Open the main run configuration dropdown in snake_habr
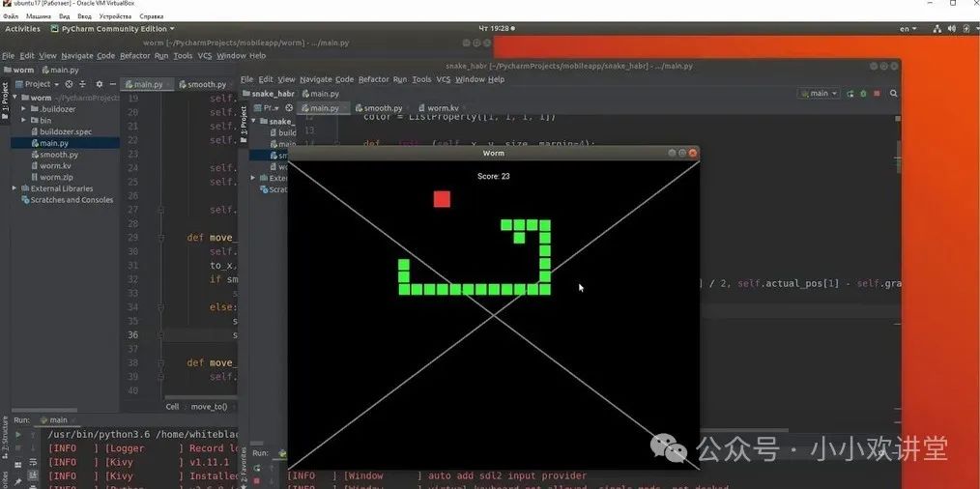Viewport: 980px width, 489px height. tap(819, 94)
